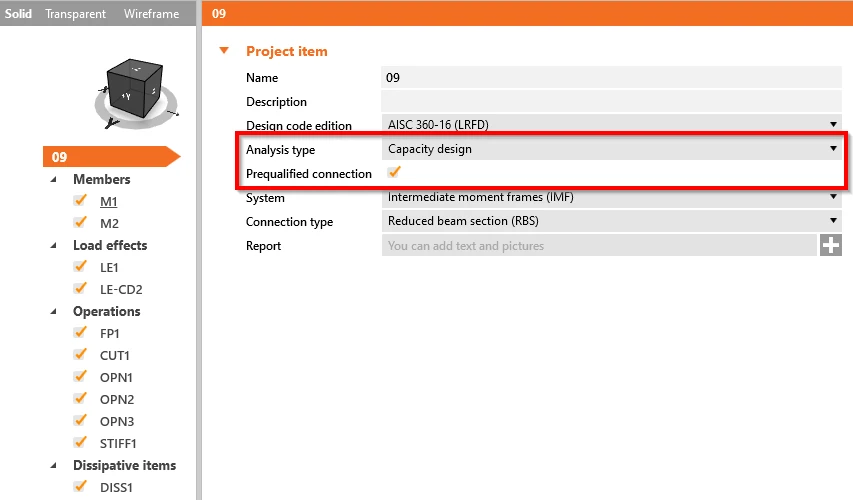This screenshot has width=853, height=500.
Task: Click the plus icon beside Report field
Action: click(x=831, y=245)
